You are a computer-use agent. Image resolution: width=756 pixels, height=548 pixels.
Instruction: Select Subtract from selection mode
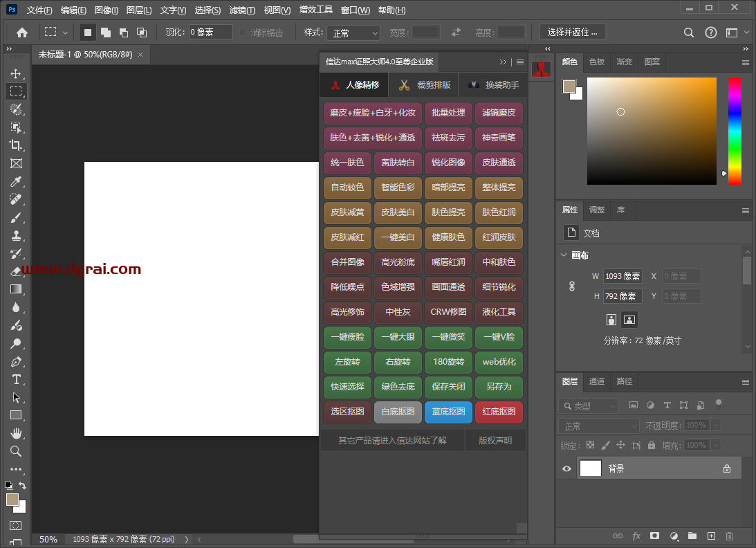click(x=124, y=33)
